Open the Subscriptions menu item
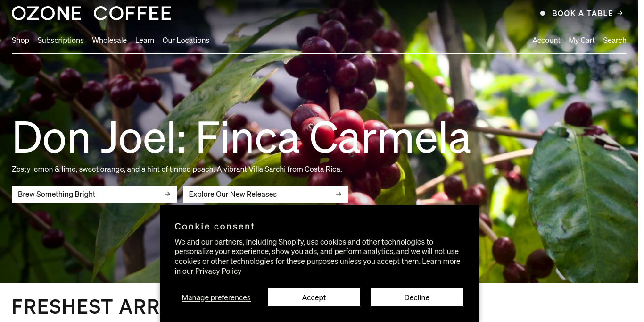The width and height of the screenshot is (644, 322). pos(60,40)
